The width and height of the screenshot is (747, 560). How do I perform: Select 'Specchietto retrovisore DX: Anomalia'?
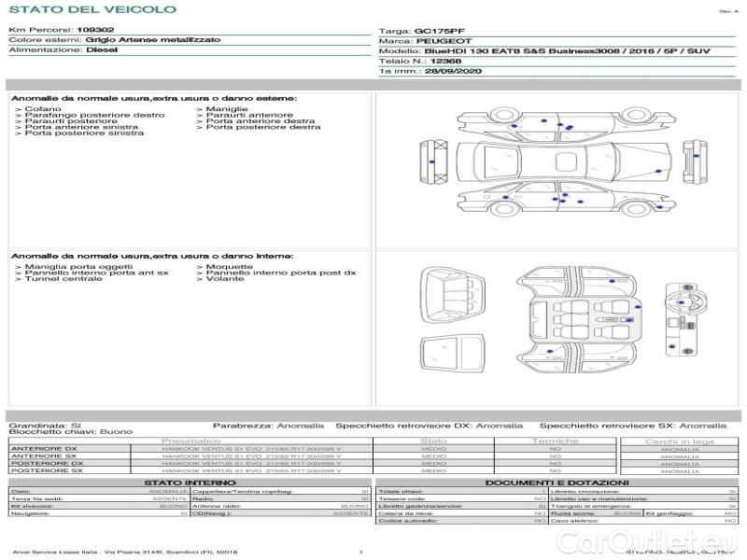430,426
